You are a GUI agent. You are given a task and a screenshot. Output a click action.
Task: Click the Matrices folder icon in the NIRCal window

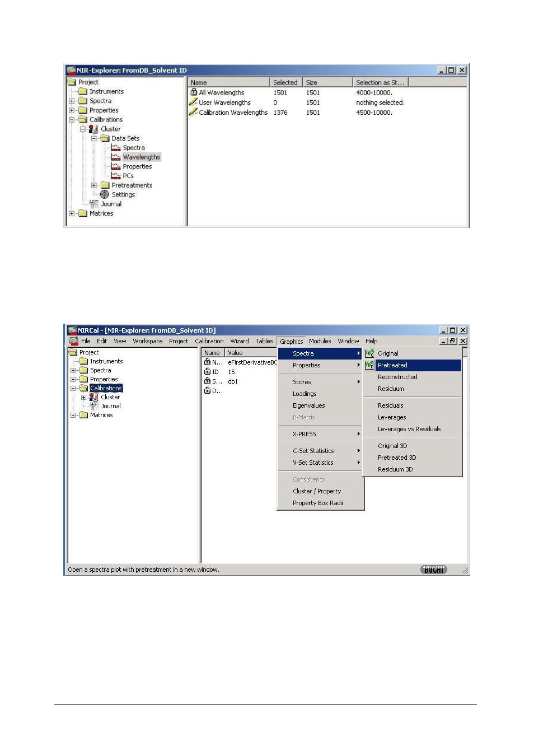(84, 415)
